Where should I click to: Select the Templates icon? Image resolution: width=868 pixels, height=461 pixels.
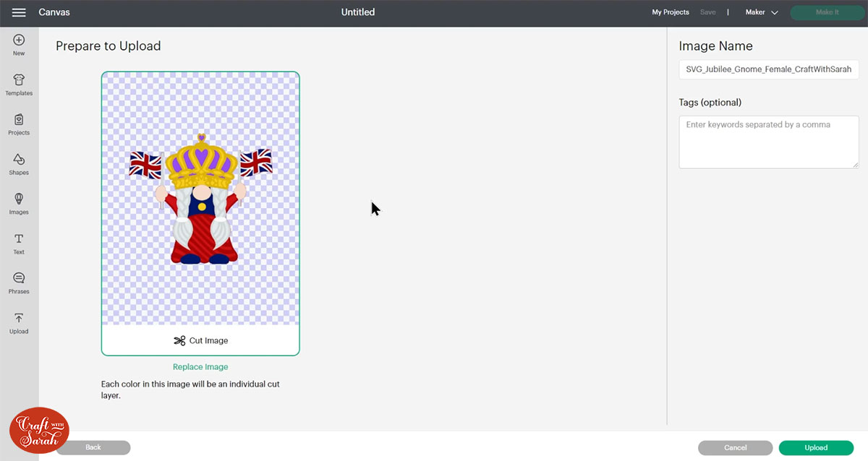point(19,82)
